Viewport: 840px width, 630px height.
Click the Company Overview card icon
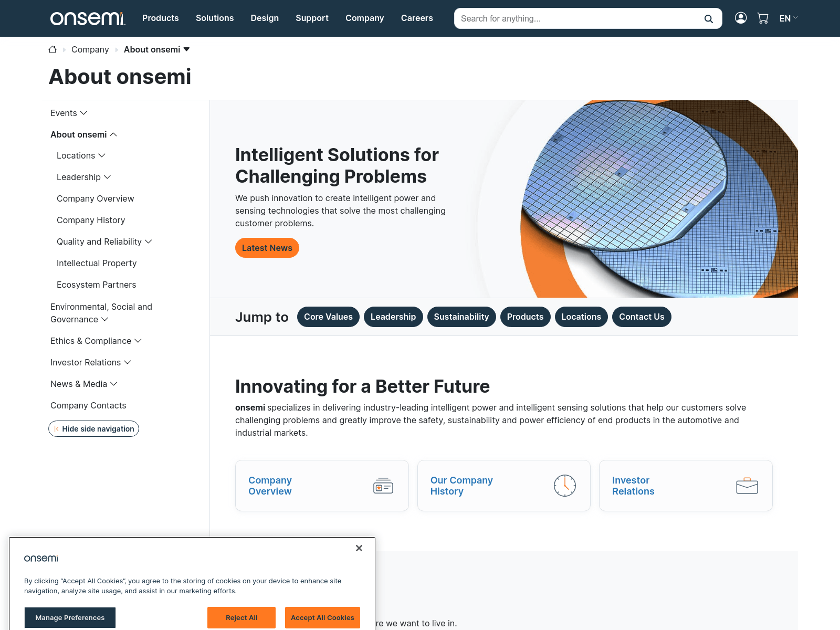point(383,486)
